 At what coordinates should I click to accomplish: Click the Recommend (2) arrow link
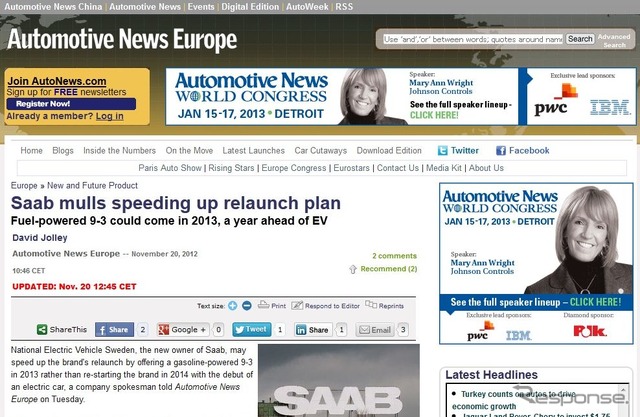point(383,269)
